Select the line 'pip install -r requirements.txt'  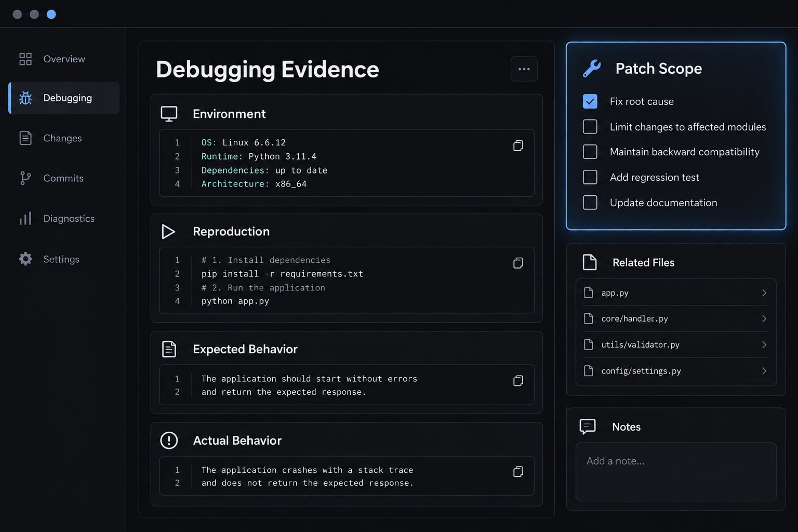tap(282, 274)
